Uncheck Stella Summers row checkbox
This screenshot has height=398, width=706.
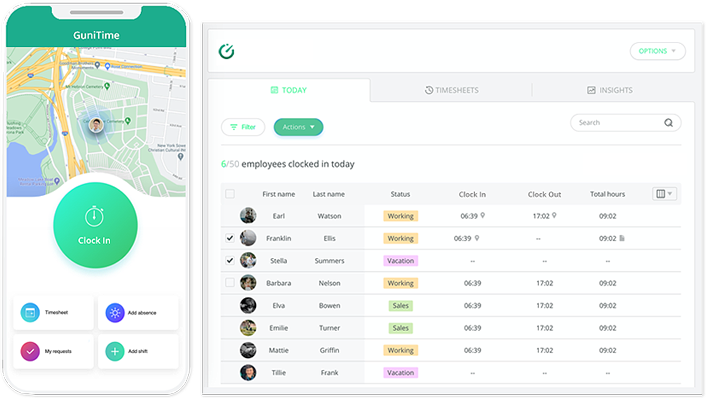point(230,260)
